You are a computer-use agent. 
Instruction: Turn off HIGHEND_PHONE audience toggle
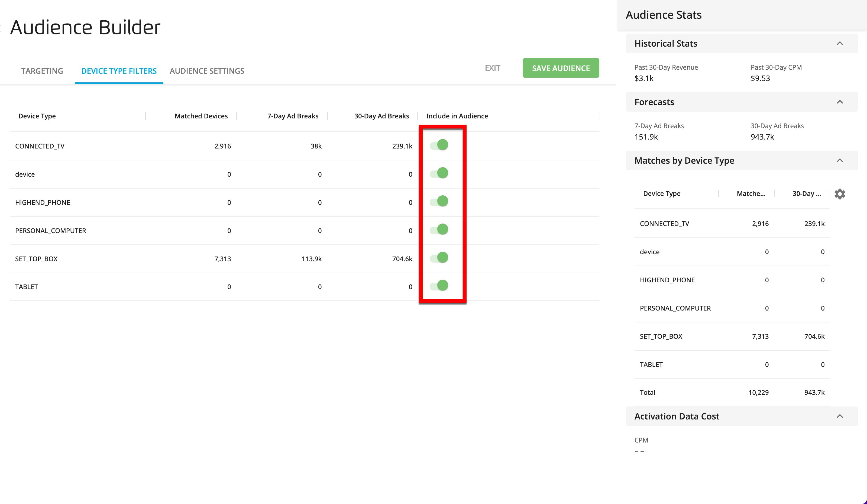coord(439,201)
